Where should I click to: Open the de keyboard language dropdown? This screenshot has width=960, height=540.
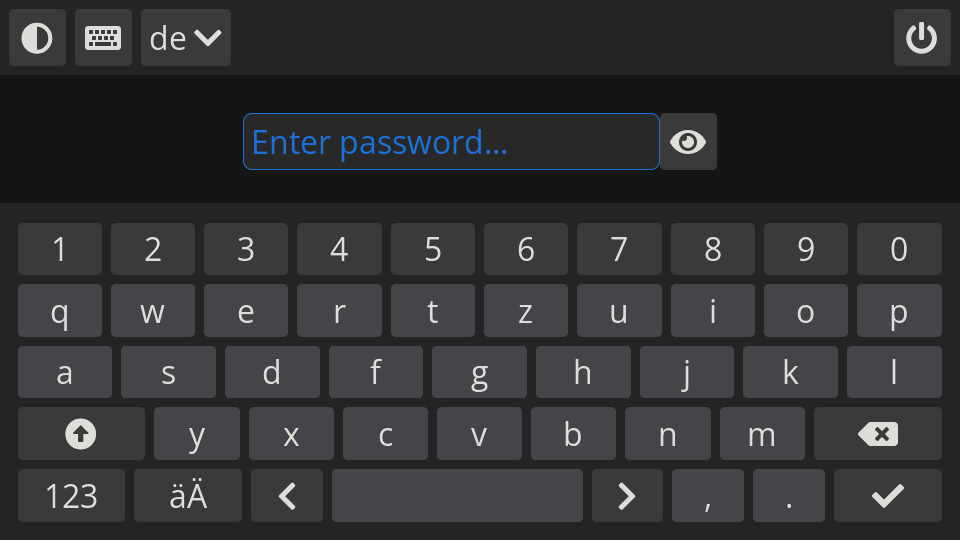click(x=186, y=37)
